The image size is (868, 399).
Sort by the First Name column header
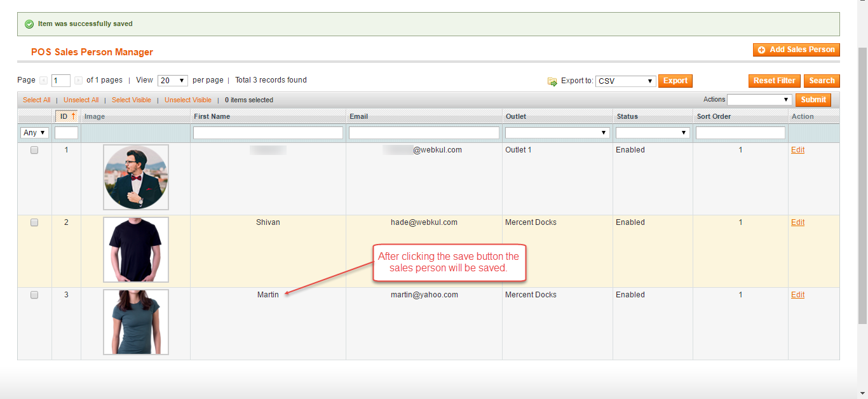click(212, 117)
